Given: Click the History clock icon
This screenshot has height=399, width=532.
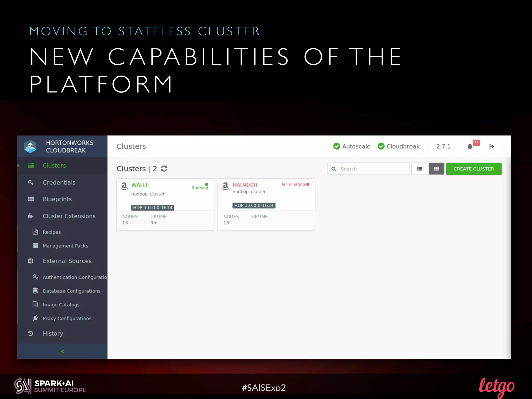Looking at the screenshot, I should (x=31, y=334).
